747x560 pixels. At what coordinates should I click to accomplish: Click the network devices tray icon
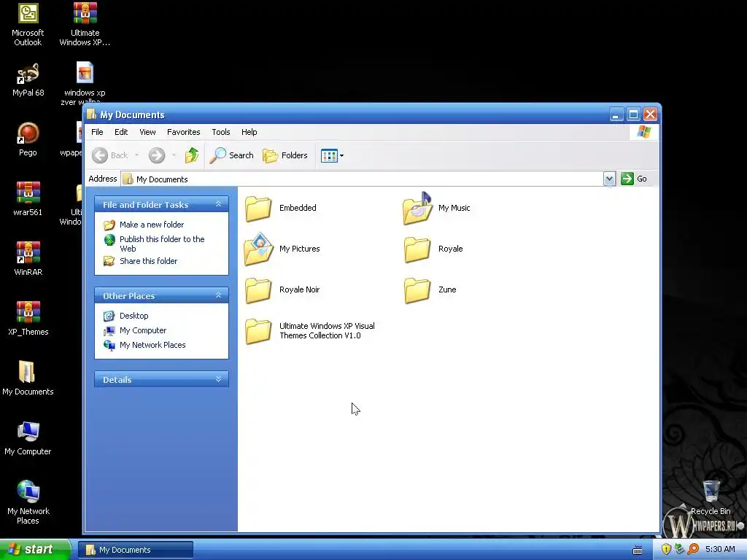click(679, 549)
